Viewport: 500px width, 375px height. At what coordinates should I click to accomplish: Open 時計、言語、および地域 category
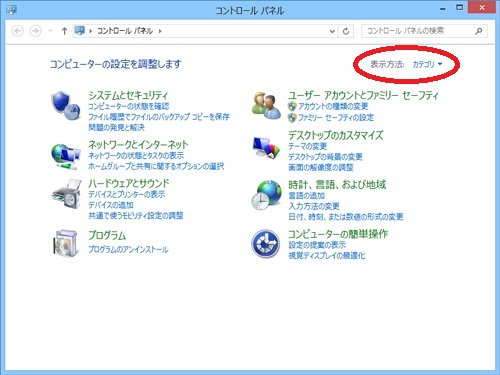click(337, 184)
